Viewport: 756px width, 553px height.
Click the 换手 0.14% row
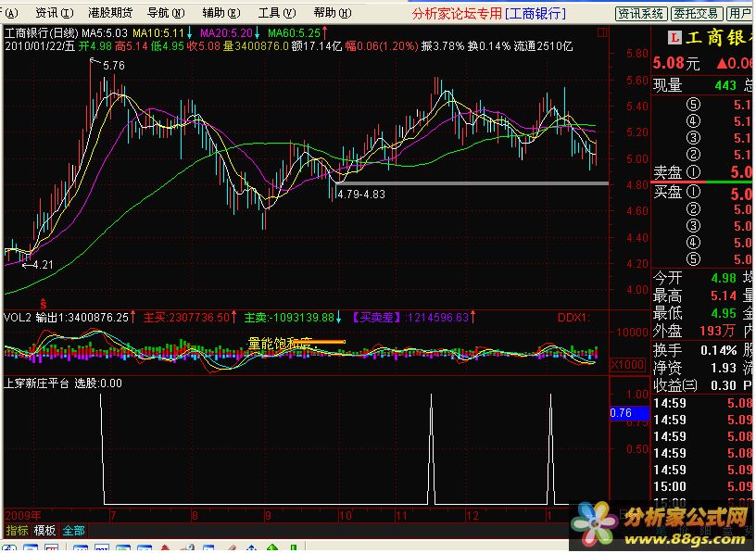pos(695,350)
